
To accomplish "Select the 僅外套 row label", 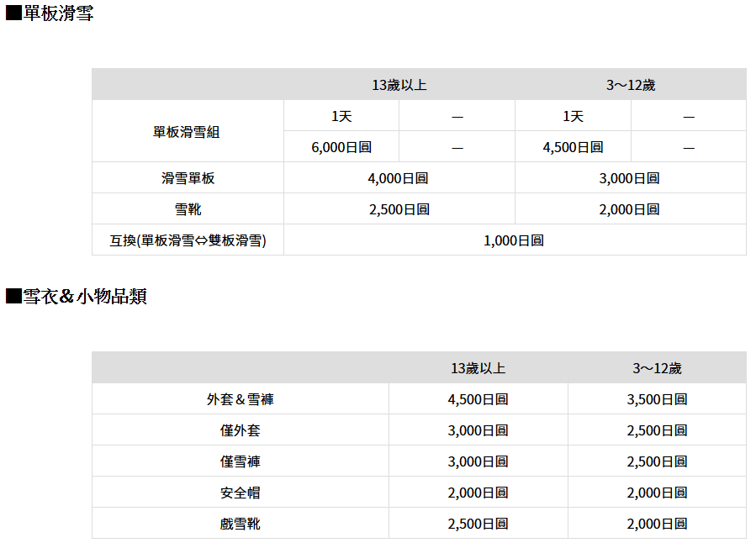I will (240, 430).
